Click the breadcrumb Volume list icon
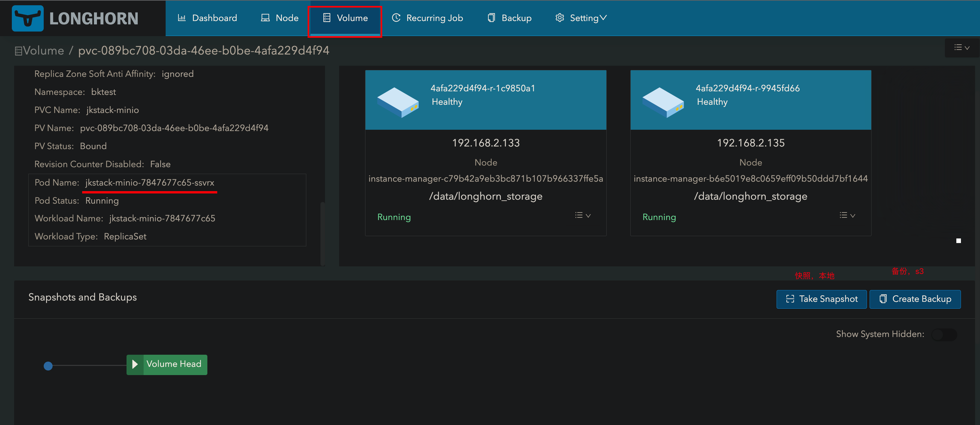 pyautogui.click(x=18, y=51)
